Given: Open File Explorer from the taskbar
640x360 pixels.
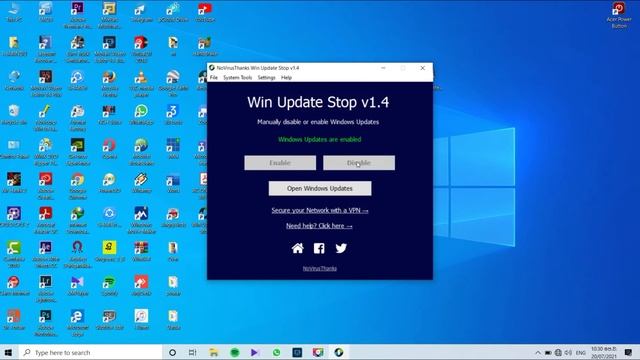Looking at the screenshot, I should pyautogui.click(x=213, y=352).
